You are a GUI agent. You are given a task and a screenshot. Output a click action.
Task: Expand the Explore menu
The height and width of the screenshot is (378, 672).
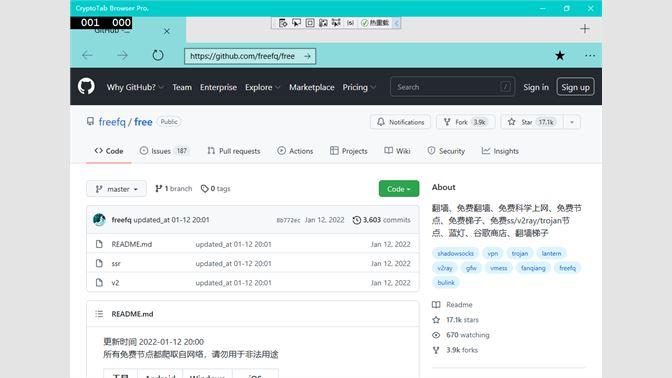262,87
